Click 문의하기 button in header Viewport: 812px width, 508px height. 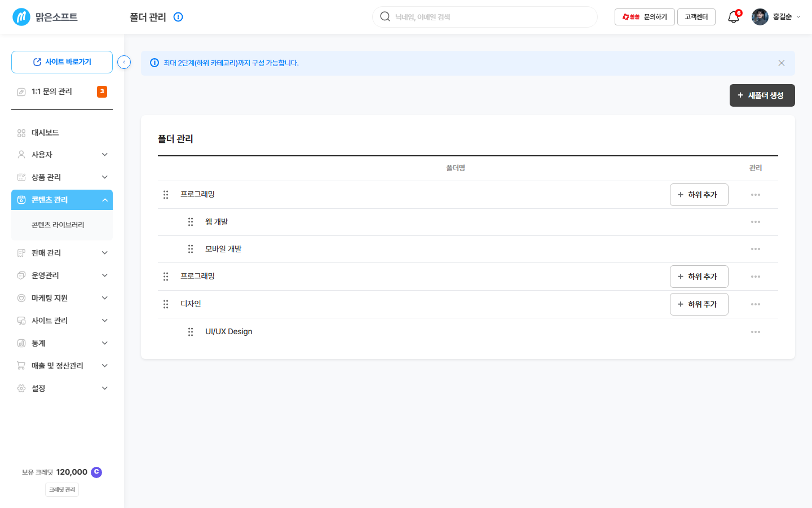pos(645,17)
